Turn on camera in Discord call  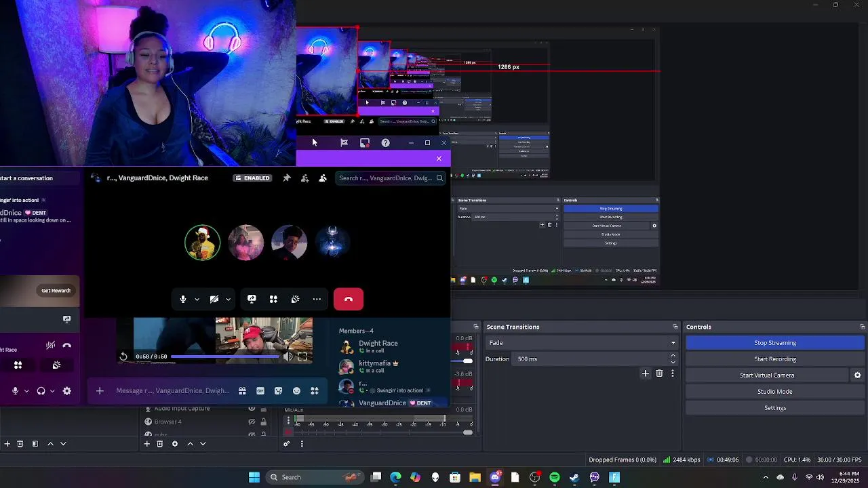coord(214,299)
